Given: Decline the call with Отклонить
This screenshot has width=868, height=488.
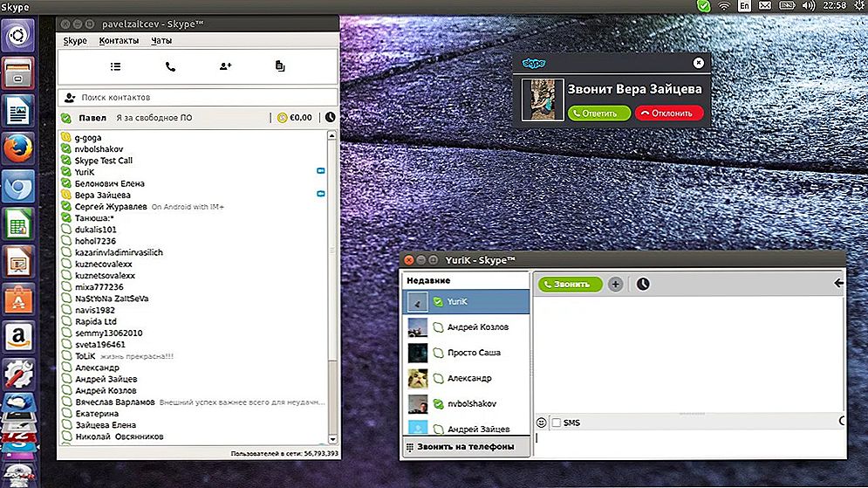Looking at the screenshot, I should pos(669,113).
